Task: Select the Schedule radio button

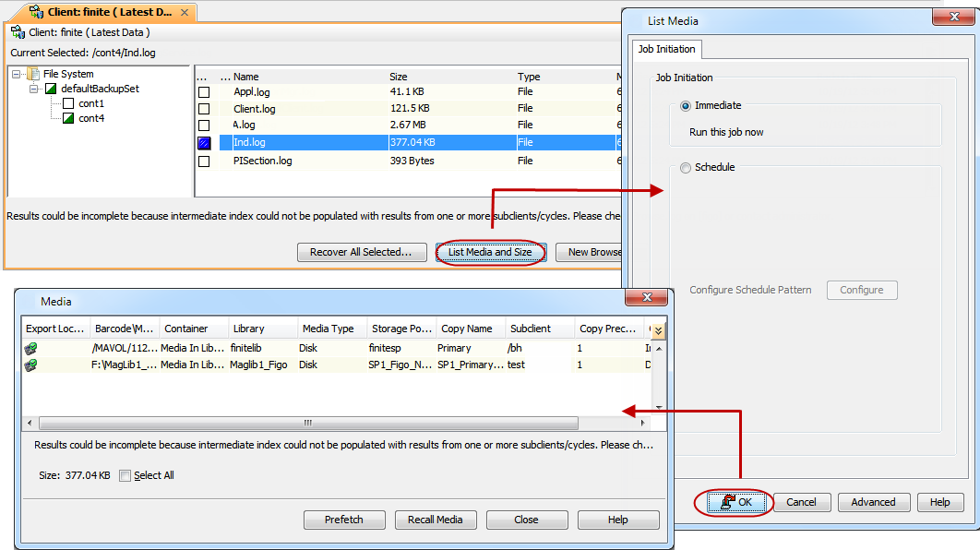Action: click(x=685, y=168)
